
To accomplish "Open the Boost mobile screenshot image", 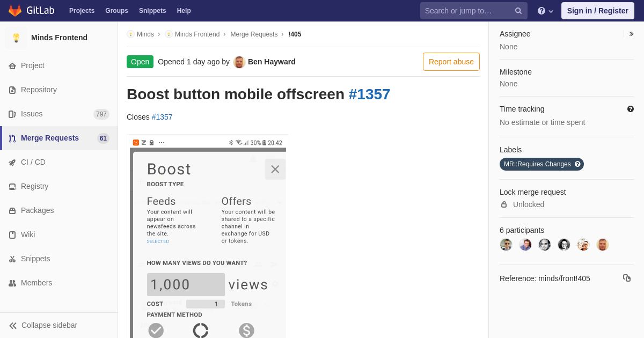I will click(x=208, y=236).
